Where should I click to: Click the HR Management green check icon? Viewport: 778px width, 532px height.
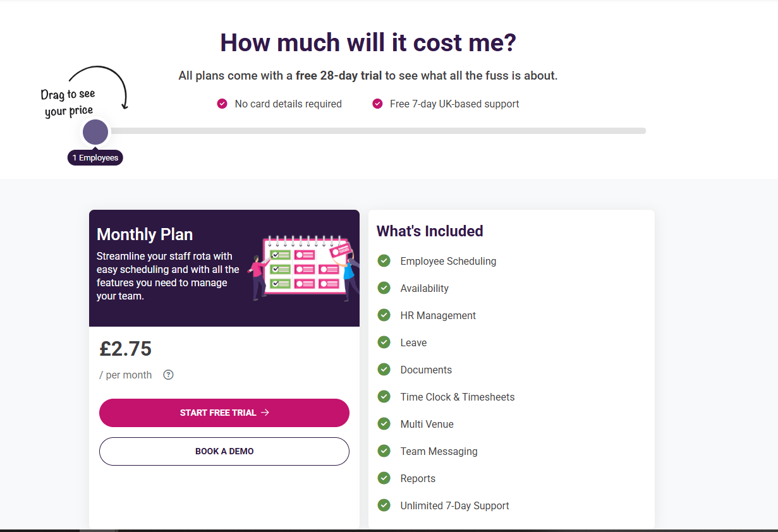[x=384, y=315]
